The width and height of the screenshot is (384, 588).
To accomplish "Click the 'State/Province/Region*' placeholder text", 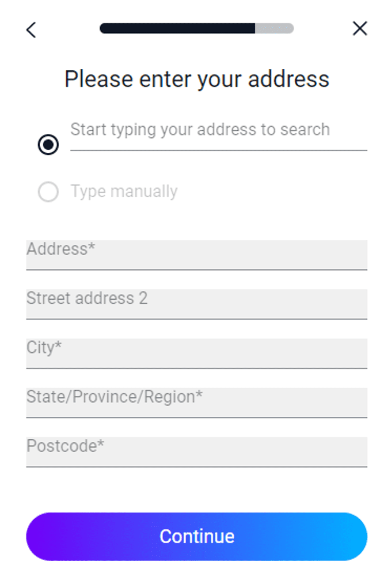I will 114,397.
